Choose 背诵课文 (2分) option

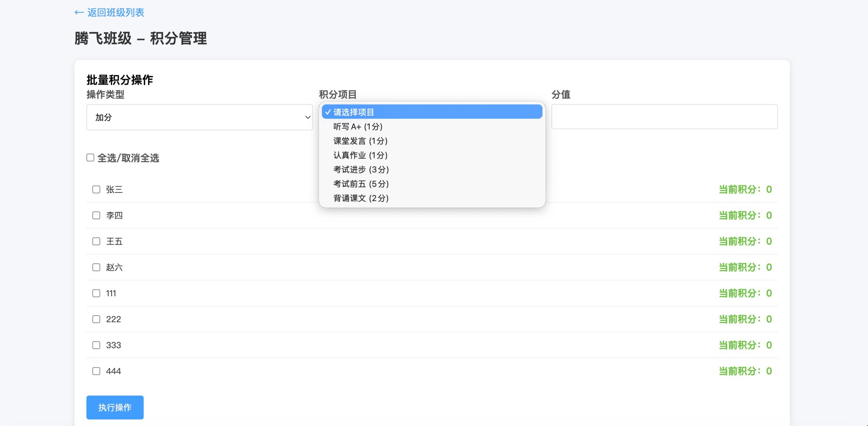(x=432, y=198)
